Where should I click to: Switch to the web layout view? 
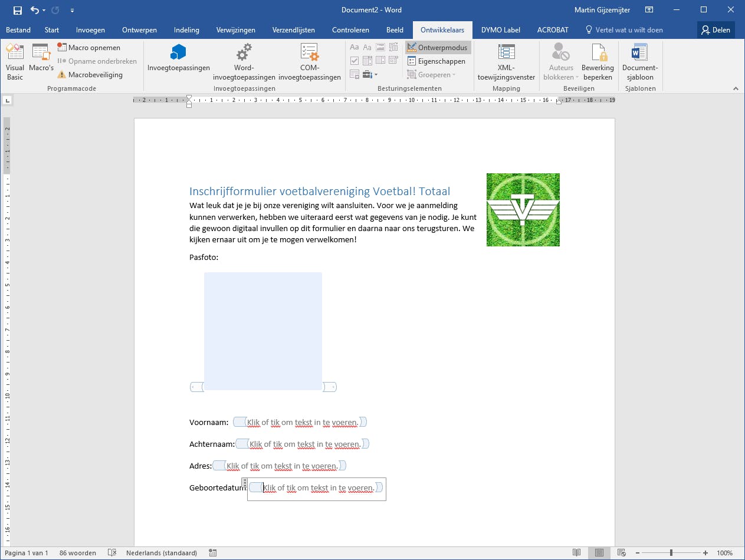621,553
